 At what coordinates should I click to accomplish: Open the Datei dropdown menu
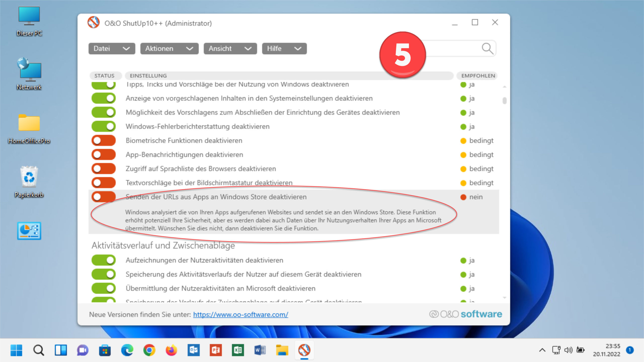111,48
